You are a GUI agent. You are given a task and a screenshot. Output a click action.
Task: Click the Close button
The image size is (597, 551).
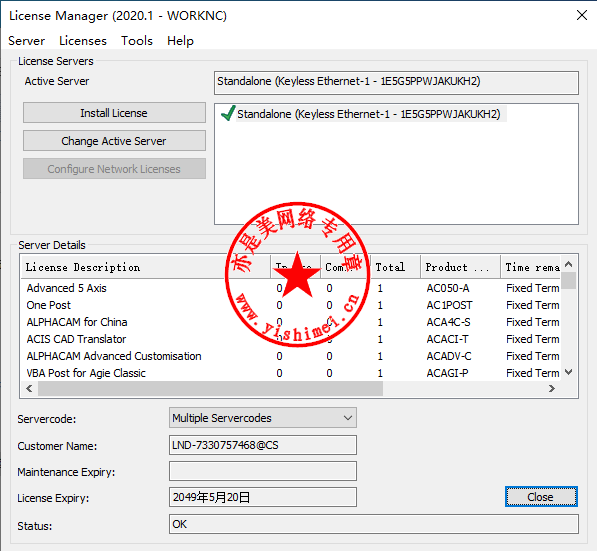tap(541, 497)
